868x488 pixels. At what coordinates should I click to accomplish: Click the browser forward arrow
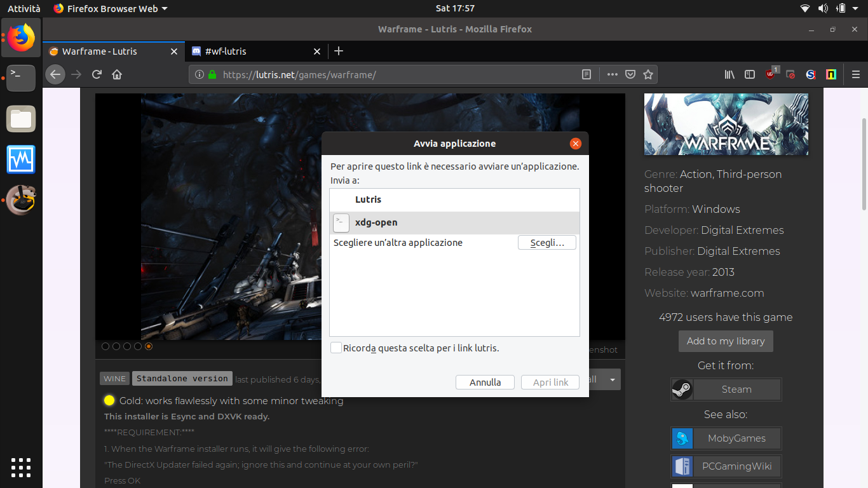pyautogui.click(x=77, y=74)
